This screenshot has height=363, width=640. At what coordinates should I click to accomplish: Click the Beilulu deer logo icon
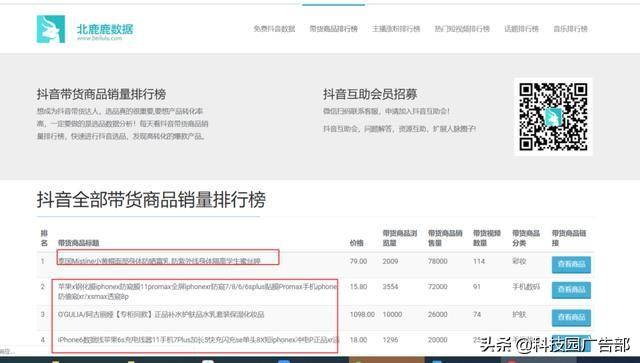coord(51,29)
